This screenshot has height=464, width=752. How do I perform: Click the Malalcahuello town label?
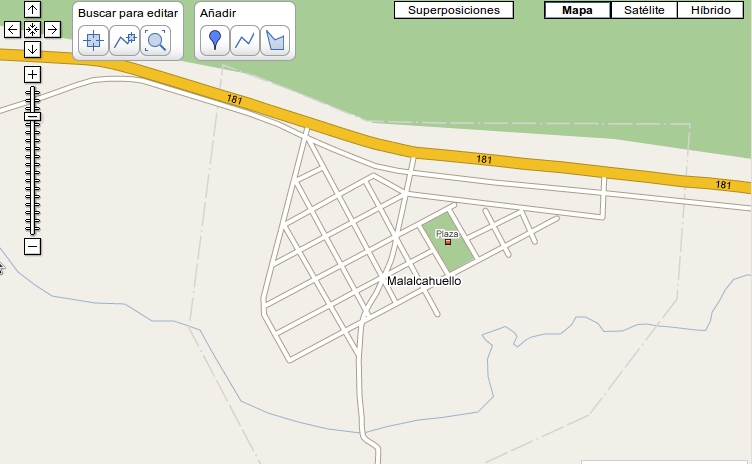tap(424, 281)
